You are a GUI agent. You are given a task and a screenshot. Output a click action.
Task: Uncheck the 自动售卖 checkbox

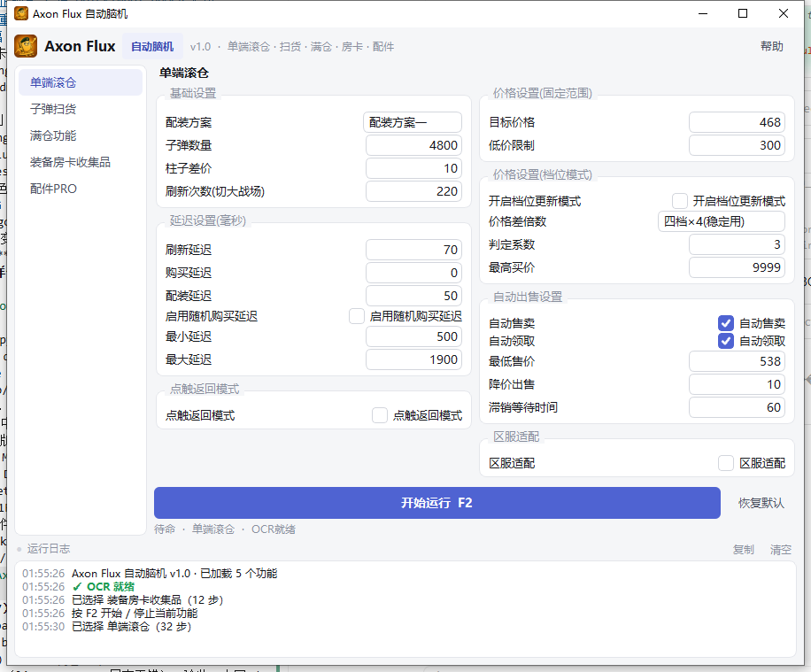click(726, 323)
